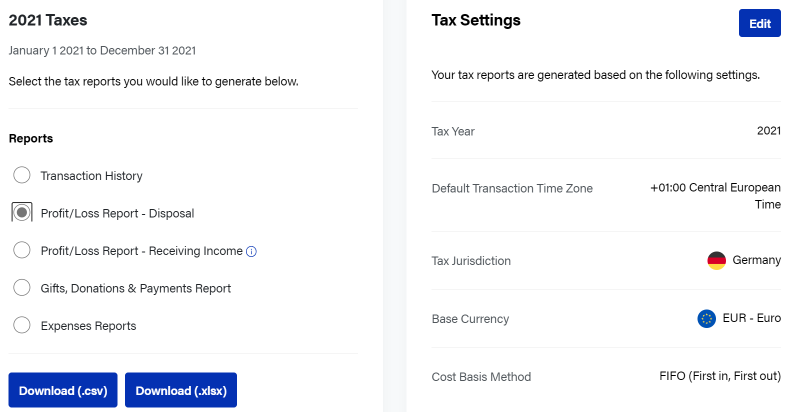This screenshot has height=412, width=795.
Task: Download the report as .xlsx
Action: pos(181,390)
